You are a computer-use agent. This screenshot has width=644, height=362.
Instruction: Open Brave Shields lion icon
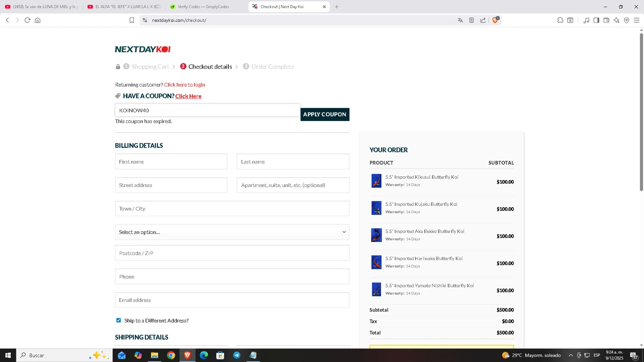[x=495, y=20]
